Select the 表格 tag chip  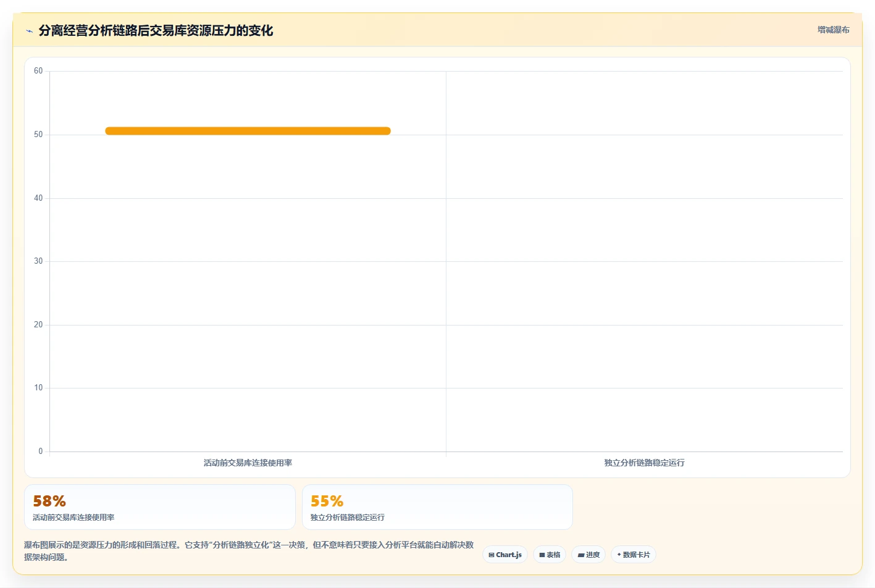[550, 555]
